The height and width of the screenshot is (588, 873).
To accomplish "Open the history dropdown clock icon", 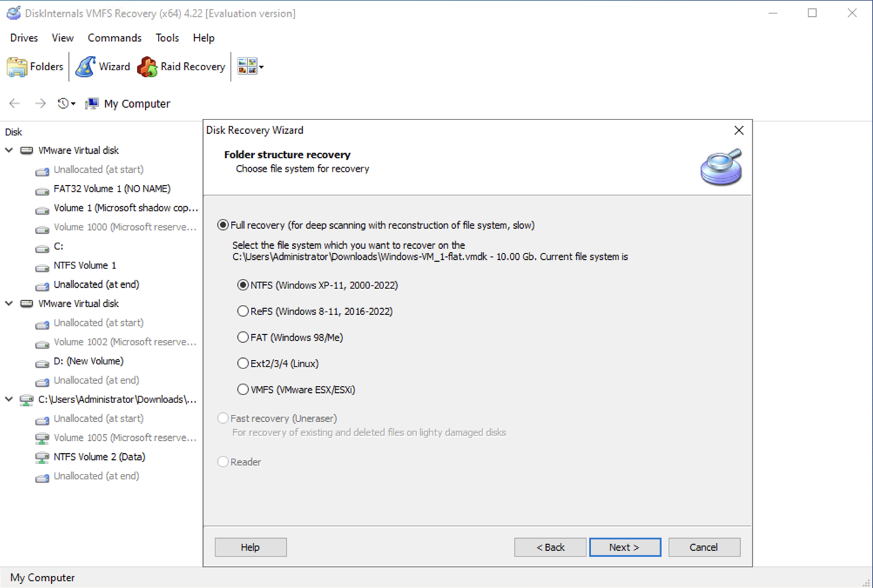I will click(66, 104).
